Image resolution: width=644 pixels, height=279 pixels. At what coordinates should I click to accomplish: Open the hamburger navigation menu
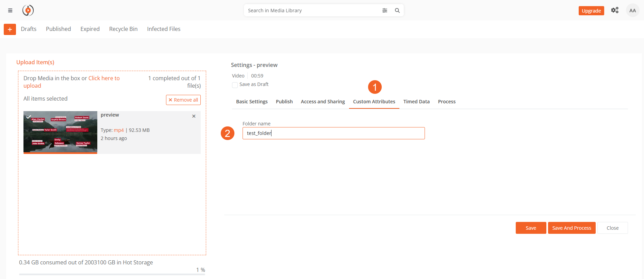(x=10, y=11)
